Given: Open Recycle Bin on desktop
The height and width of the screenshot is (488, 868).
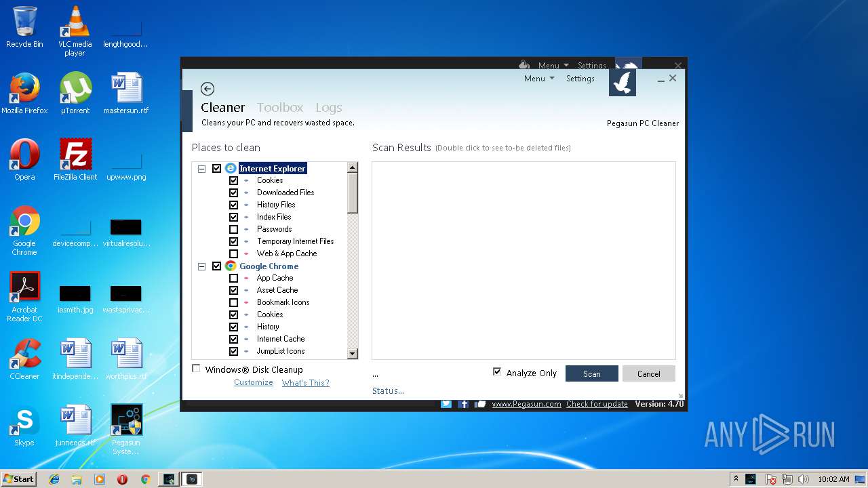Looking at the screenshot, I should 24,27.
